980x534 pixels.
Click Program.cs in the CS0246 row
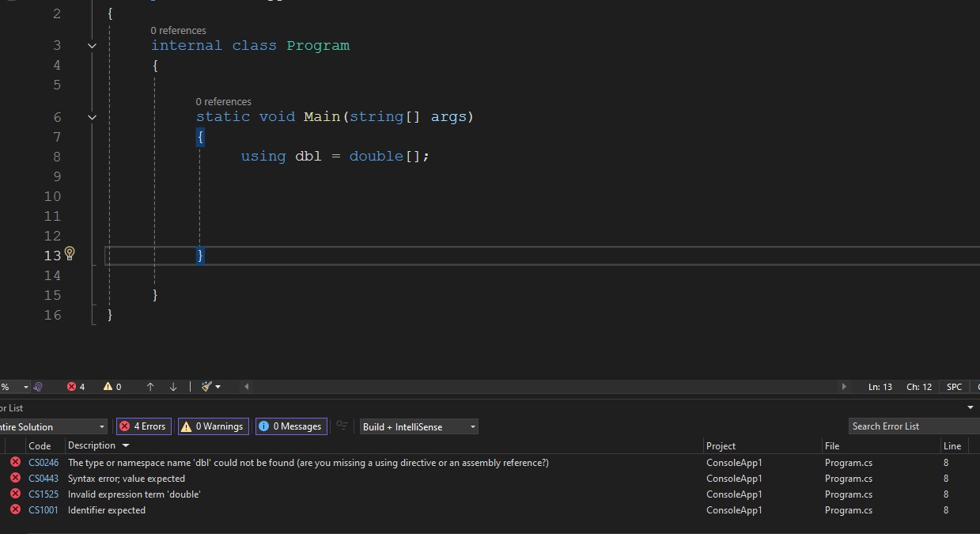pyautogui.click(x=849, y=462)
